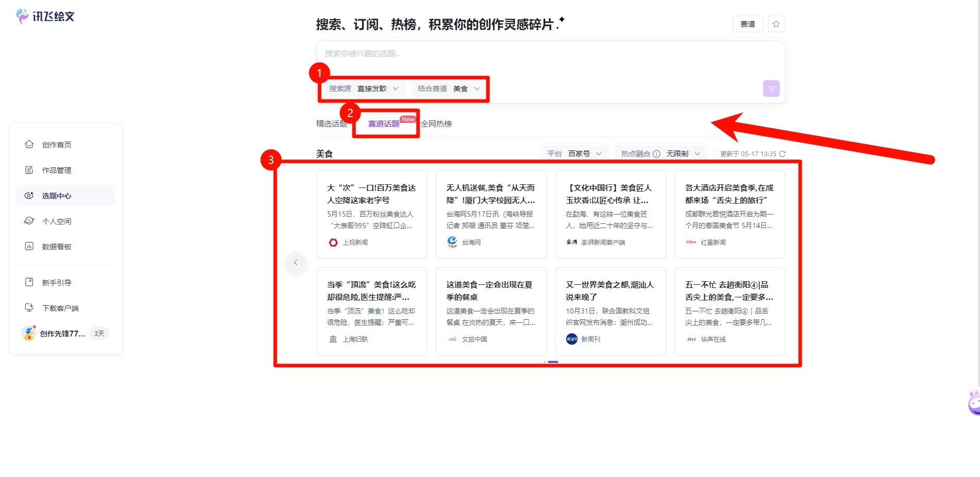Image resolution: width=980 pixels, height=477 pixels.
Task: Click the source name 上观新闻
Action: point(355,242)
